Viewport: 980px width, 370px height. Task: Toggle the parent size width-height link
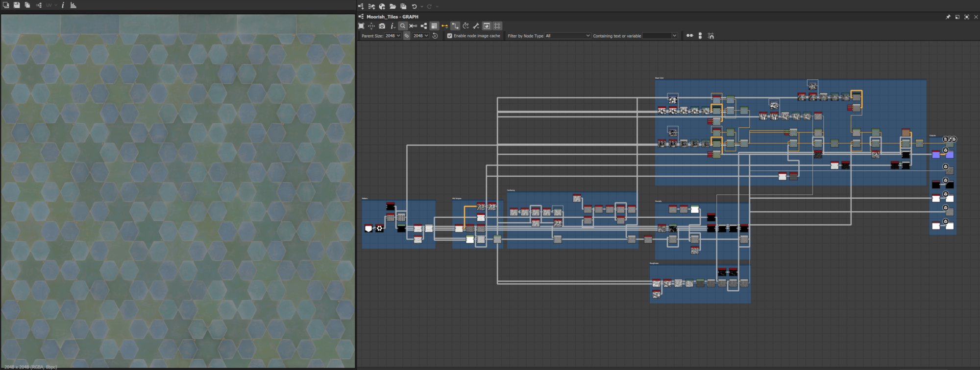tap(407, 36)
